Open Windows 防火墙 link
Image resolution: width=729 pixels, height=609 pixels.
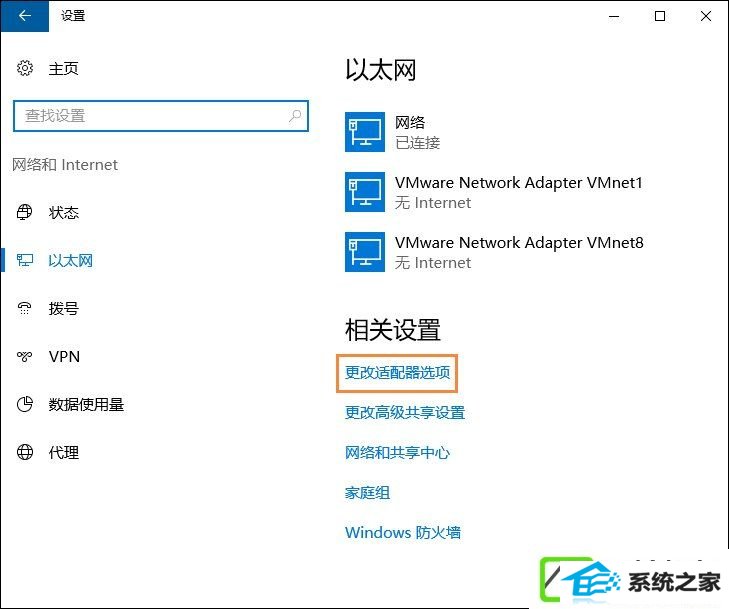[x=403, y=533]
